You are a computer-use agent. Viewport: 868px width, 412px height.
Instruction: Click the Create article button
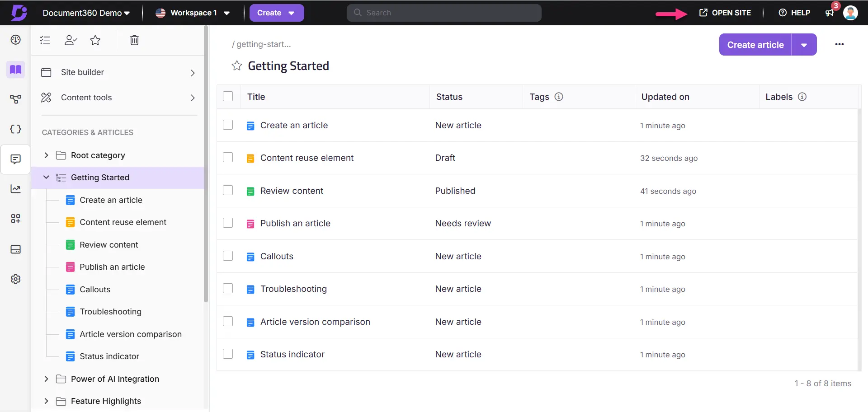tap(755, 45)
